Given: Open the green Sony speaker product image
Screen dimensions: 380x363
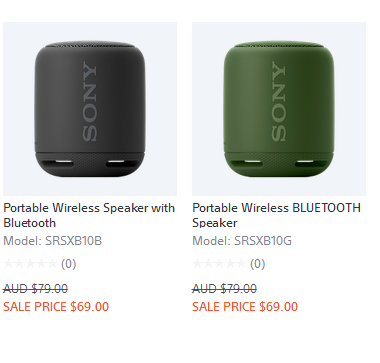Looking at the screenshot, I should click(279, 109).
